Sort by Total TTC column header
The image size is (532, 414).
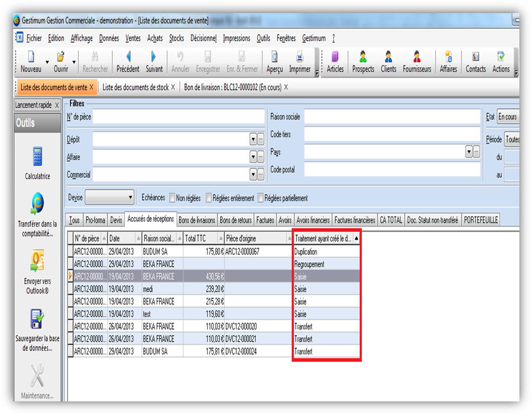coord(204,239)
